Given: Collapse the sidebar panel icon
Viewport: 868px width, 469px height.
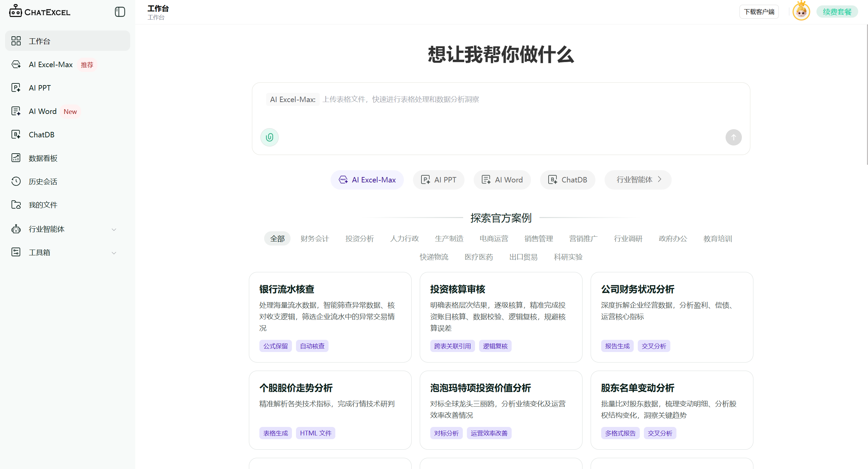Looking at the screenshot, I should pos(120,12).
